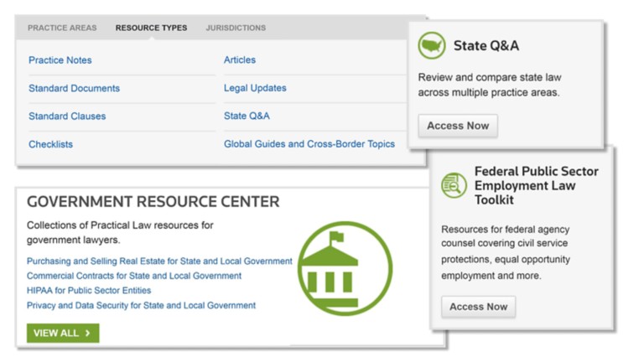The image size is (644, 362).
Task: Click Access Now under Federal Toolkit
Action: pyautogui.click(x=479, y=307)
